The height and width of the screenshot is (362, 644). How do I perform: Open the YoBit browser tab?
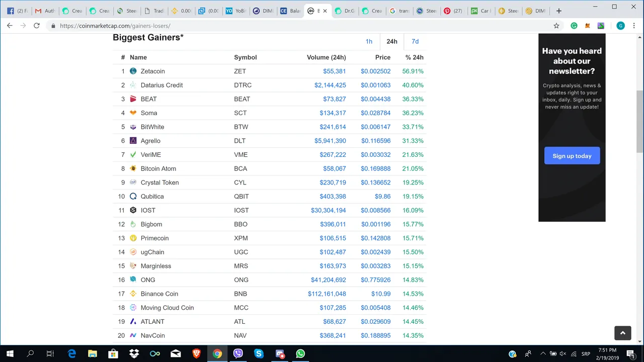(x=236, y=11)
